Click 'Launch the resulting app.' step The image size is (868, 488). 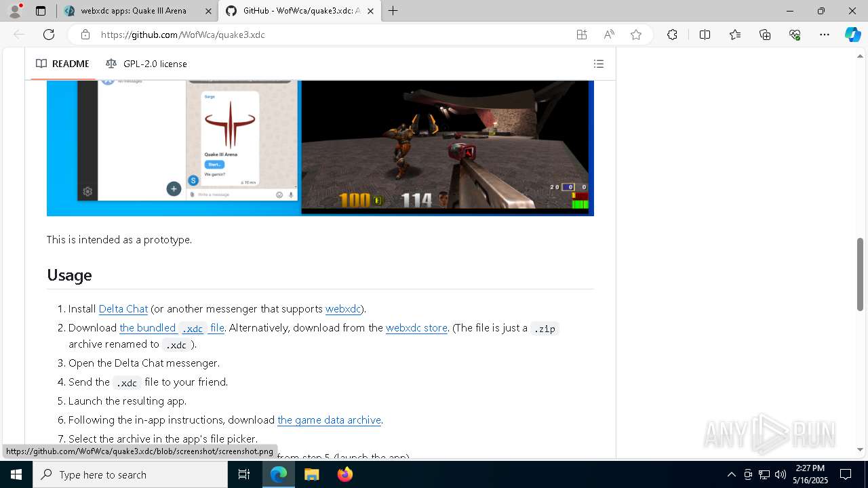[x=127, y=401]
